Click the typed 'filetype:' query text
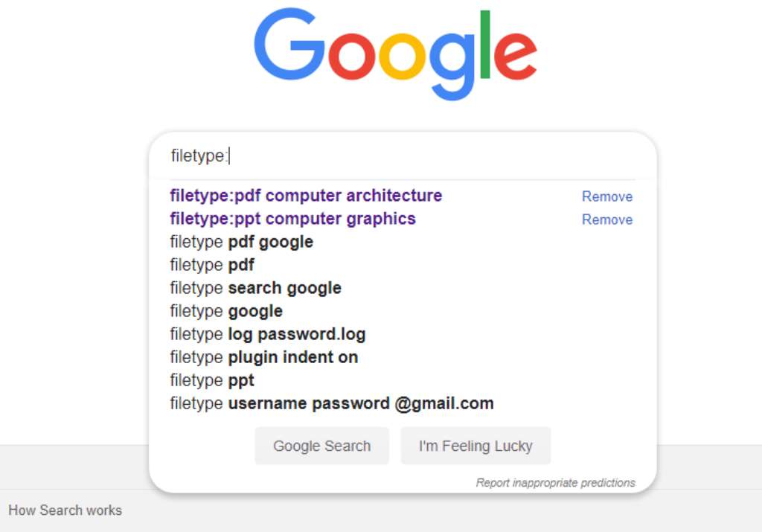The image size is (762, 532). point(199,156)
